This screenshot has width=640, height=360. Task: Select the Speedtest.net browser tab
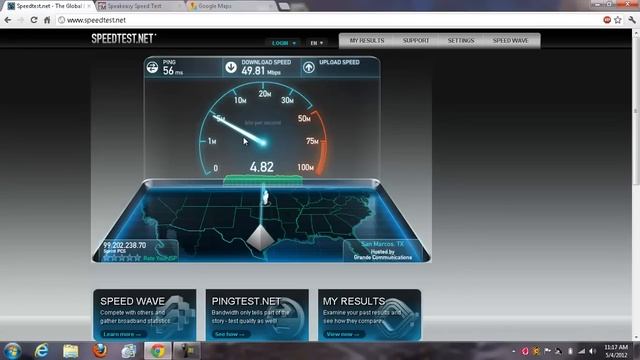coord(49,6)
